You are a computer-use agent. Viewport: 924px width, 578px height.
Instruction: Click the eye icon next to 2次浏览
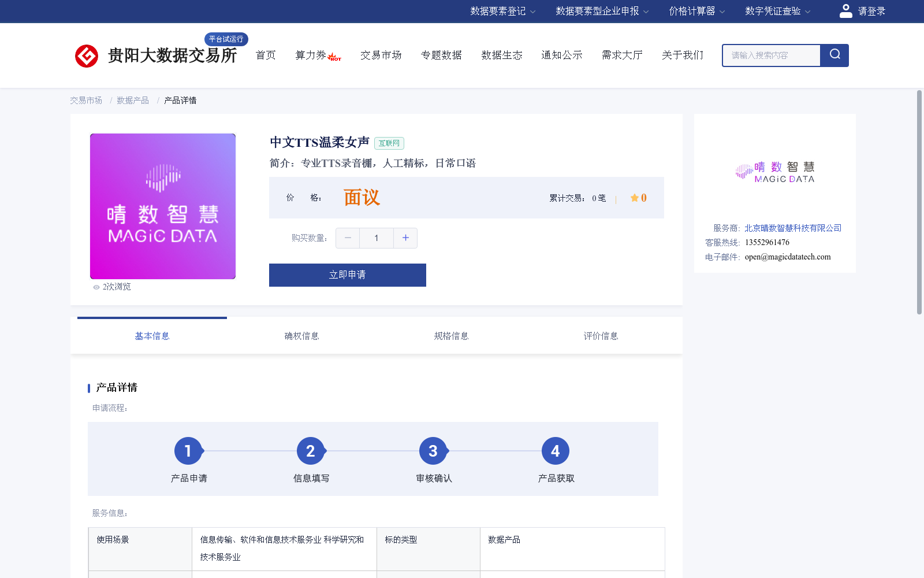(96, 287)
